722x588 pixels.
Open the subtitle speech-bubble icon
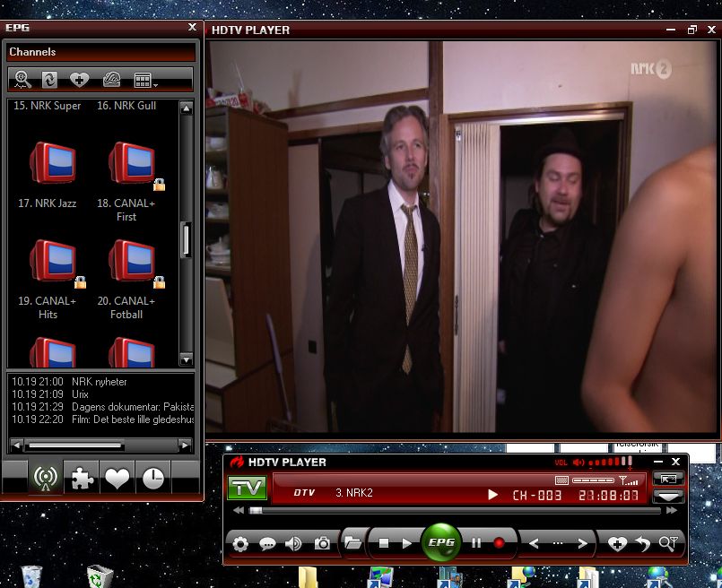(267, 544)
